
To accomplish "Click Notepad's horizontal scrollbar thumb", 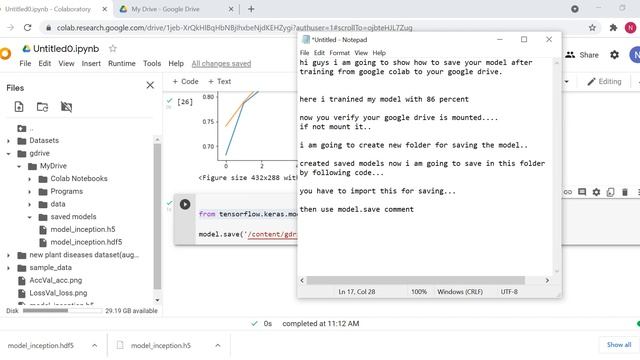I will tap(416, 280).
